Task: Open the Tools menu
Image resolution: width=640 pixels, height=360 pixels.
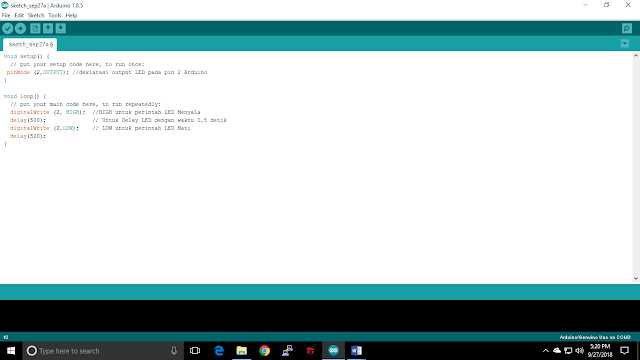Action: [55, 16]
